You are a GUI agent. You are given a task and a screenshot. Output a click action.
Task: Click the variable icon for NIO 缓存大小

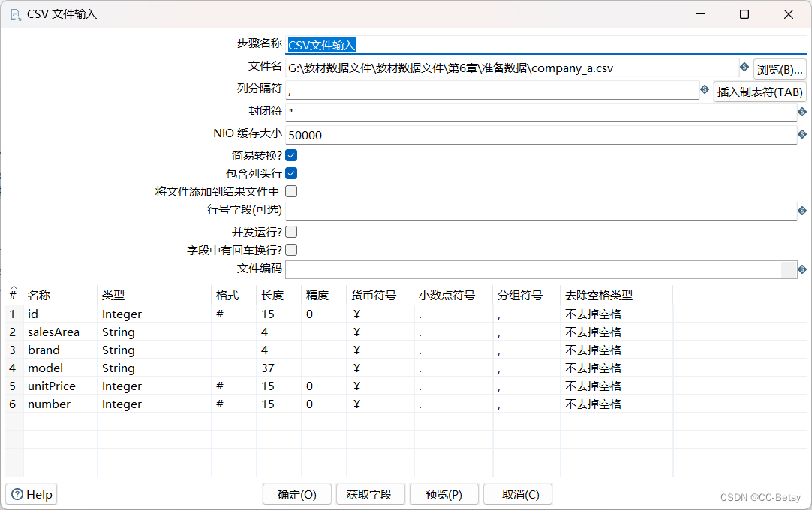click(x=801, y=135)
